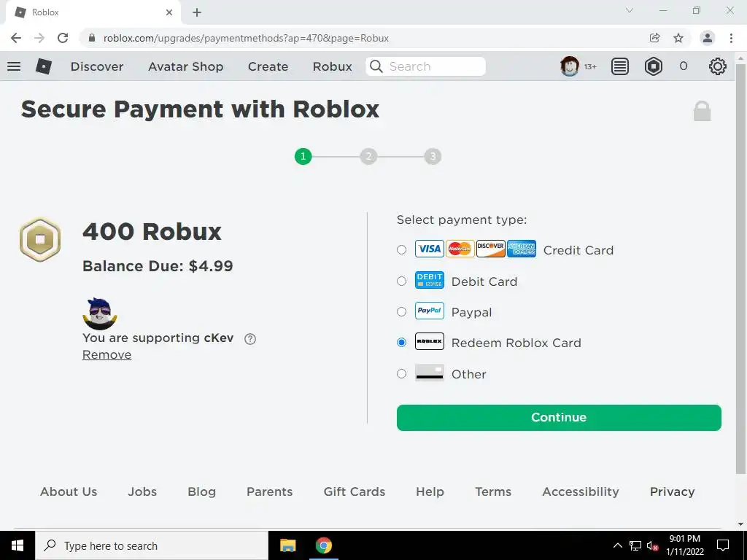Image resolution: width=747 pixels, height=560 pixels.
Task: Click the American Express logo
Action: click(x=521, y=249)
